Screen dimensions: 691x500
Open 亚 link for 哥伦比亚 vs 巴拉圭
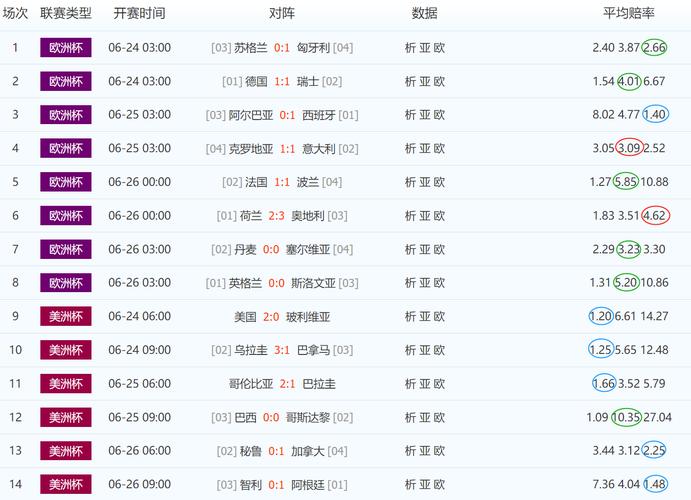point(425,384)
